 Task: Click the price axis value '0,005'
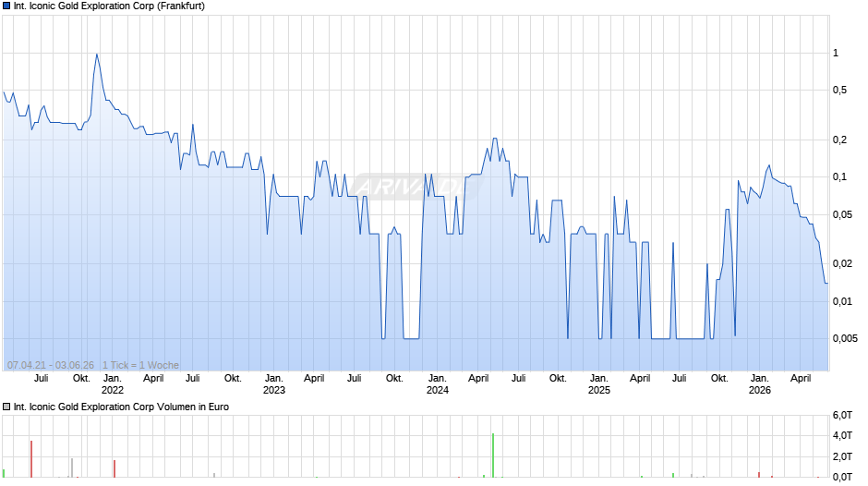click(x=845, y=338)
